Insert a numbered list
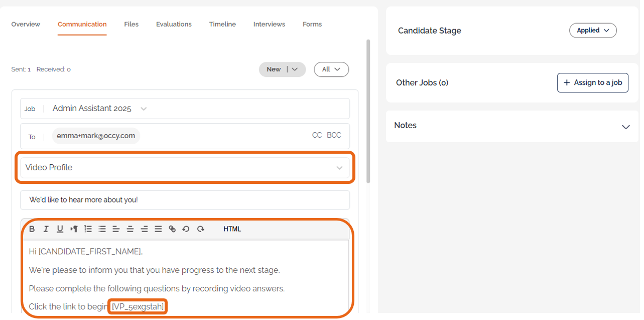The width and height of the screenshot is (644, 320). click(88, 229)
